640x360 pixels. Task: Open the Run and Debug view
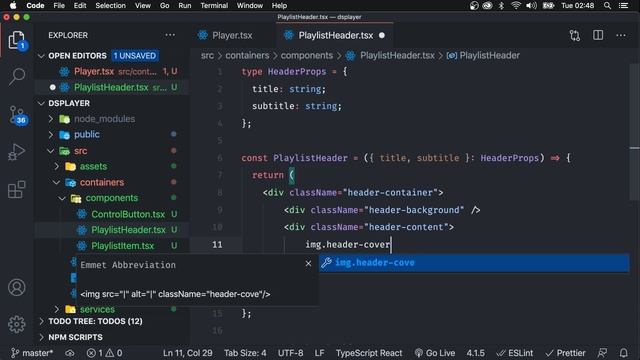(x=17, y=152)
